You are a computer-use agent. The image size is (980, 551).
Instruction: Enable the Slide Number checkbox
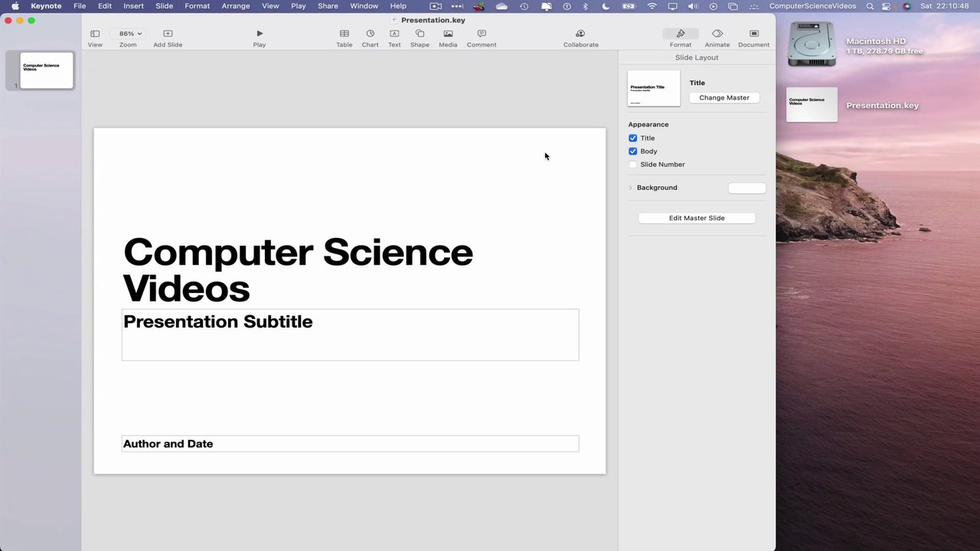click(632, 164)
